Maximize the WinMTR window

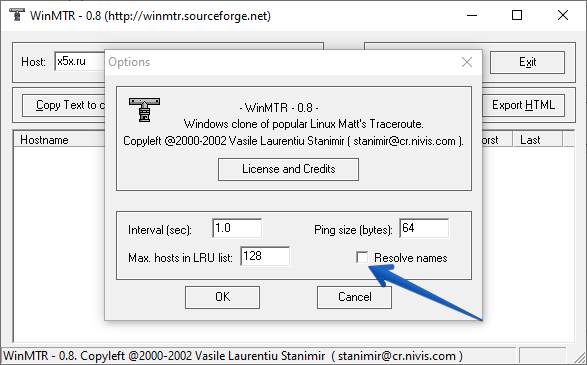tap(517, 15)
